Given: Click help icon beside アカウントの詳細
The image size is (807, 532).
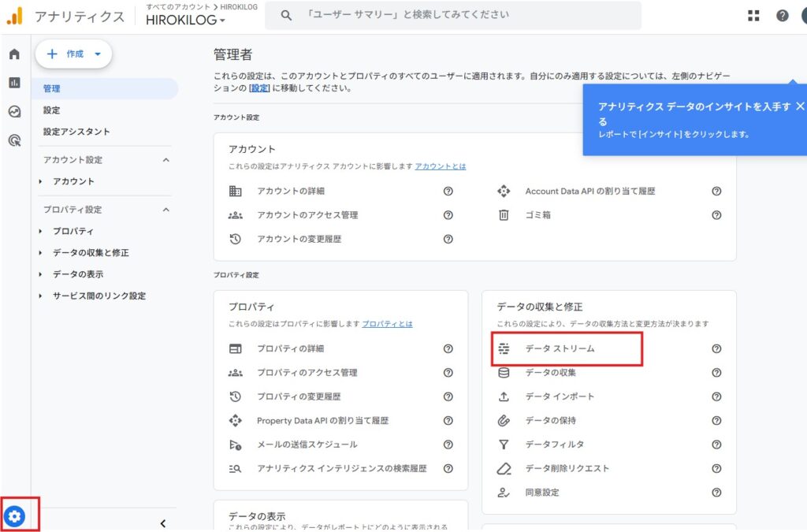Looking at the screenshot, I should [x=448, y=191].
